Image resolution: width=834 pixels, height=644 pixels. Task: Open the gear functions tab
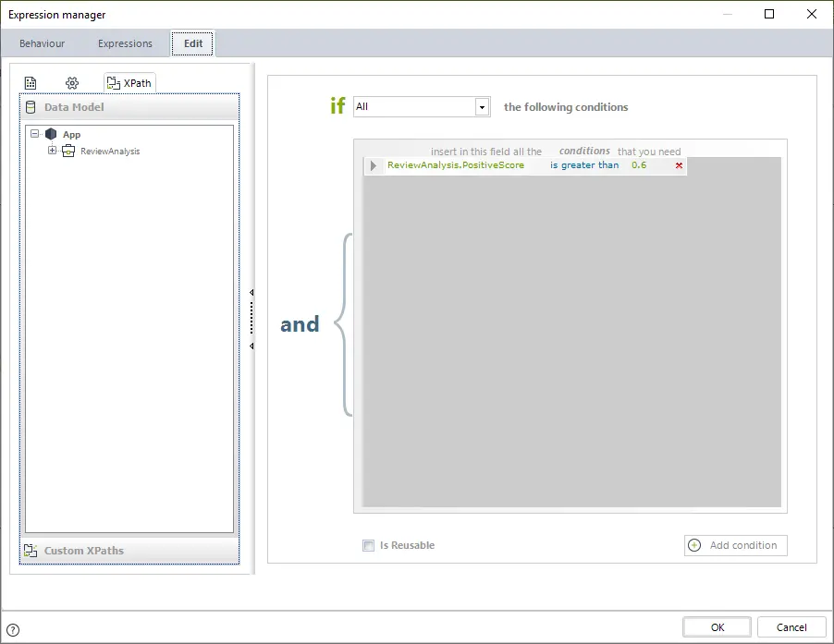click(x=72, y=83)
